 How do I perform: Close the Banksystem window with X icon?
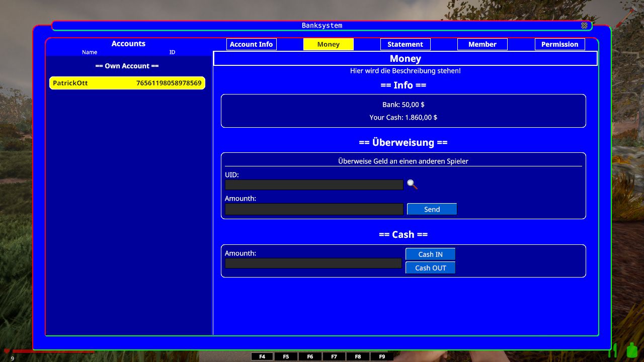[x=584, y=26]
